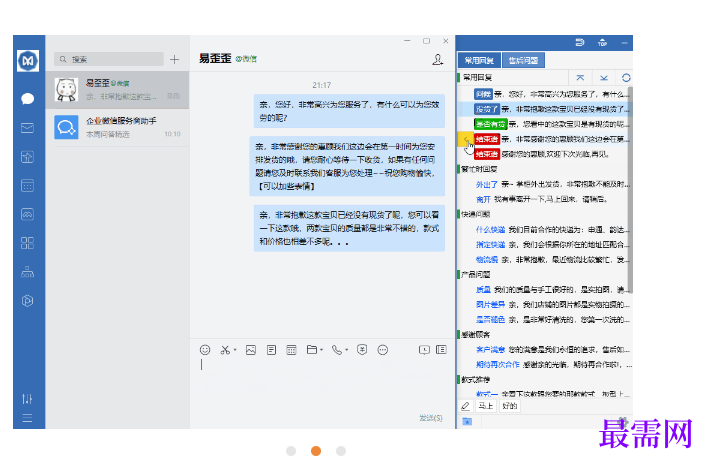The image size is (711, 465).
Task: Click the edit pencil icon in reply panel
Action: click(466, 406)
